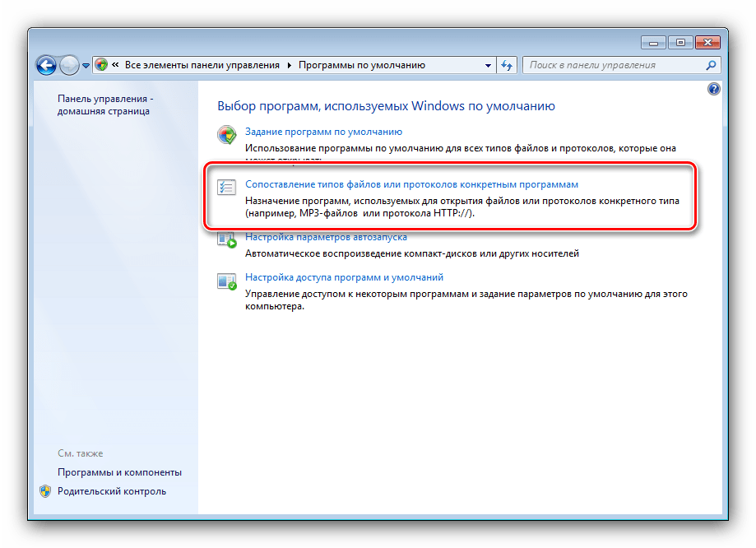Click the refresh button beside address bar
This screenshot has width=756, height=548.
507,65
